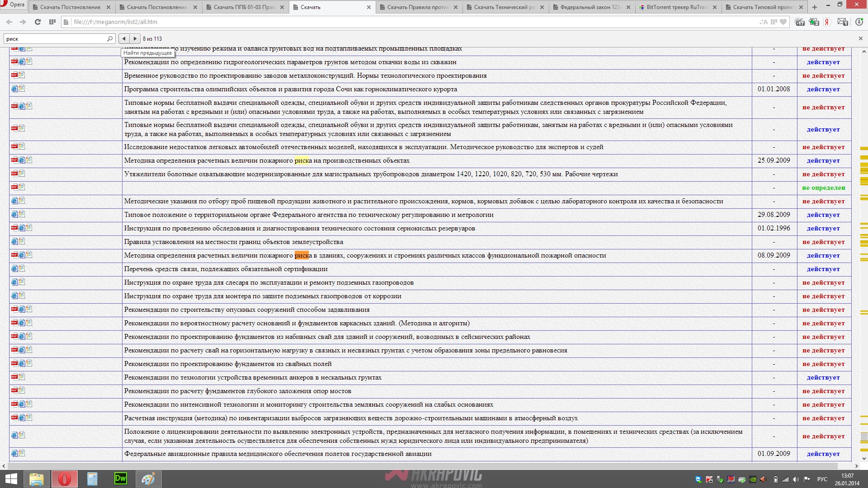Image resolution: width=868 pixels, height=488 pixels.
Task: Open the Opera main menu
Action: [13, 5]
